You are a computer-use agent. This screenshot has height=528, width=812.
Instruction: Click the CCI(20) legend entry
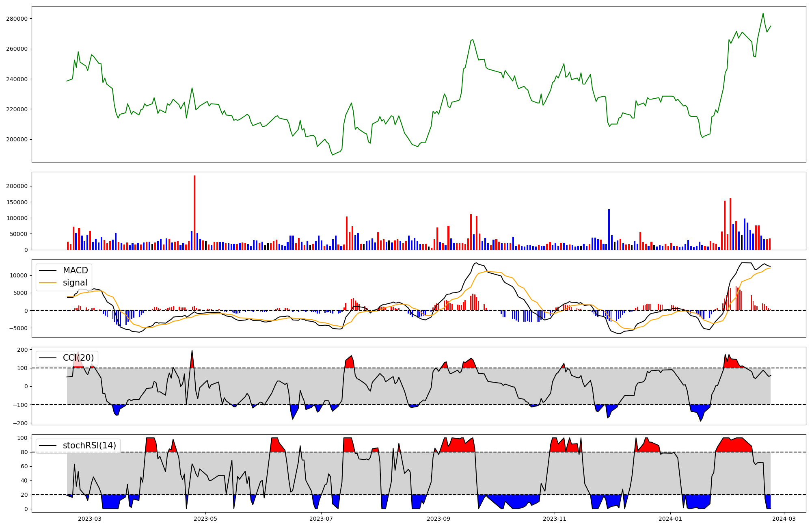pos(78,358)
